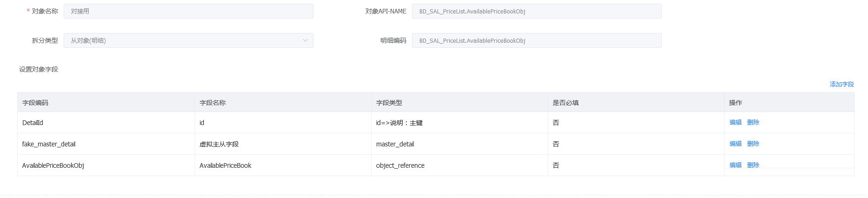Click the 字段名称 column header

(213, 103)
